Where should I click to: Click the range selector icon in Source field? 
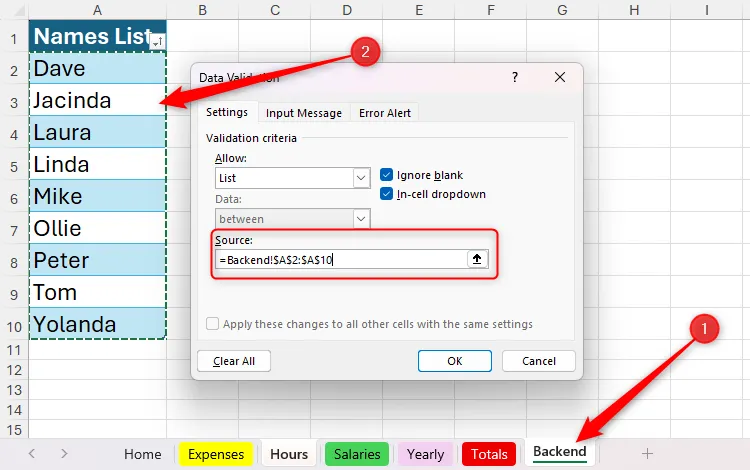pos(477,259)
